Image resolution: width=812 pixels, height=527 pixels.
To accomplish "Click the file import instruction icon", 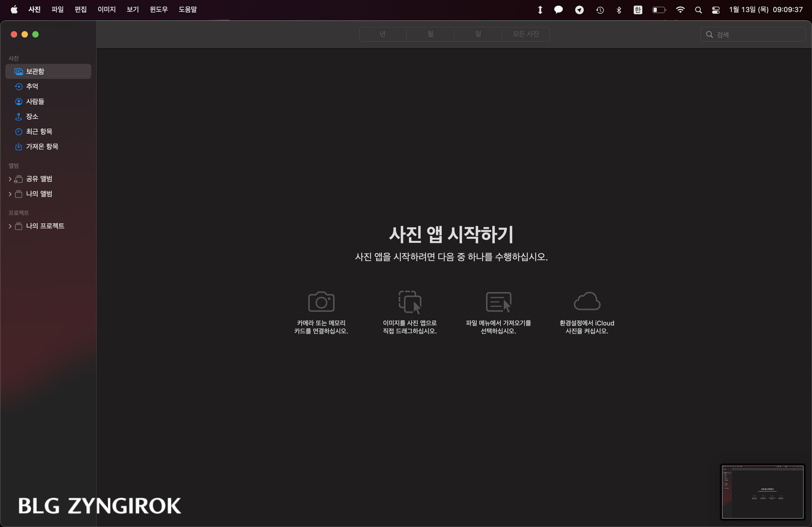I will tap(498, 301).
